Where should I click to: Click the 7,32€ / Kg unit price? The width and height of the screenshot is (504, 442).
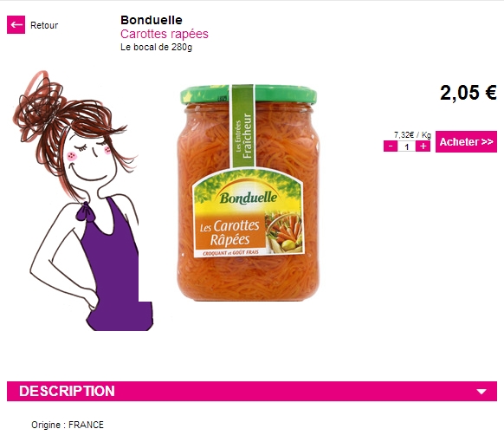coord(412,135)
